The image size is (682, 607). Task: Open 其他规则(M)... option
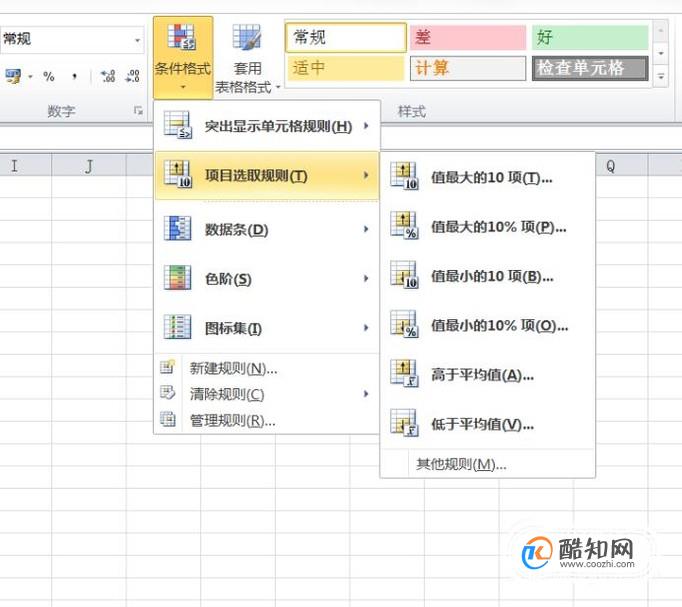pos(488,464)
